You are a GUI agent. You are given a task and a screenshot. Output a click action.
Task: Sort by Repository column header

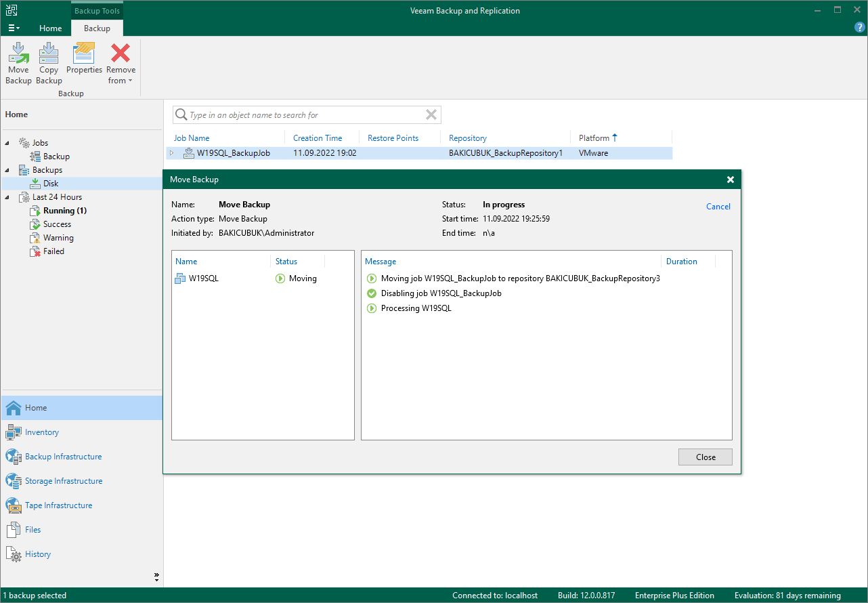468,138
